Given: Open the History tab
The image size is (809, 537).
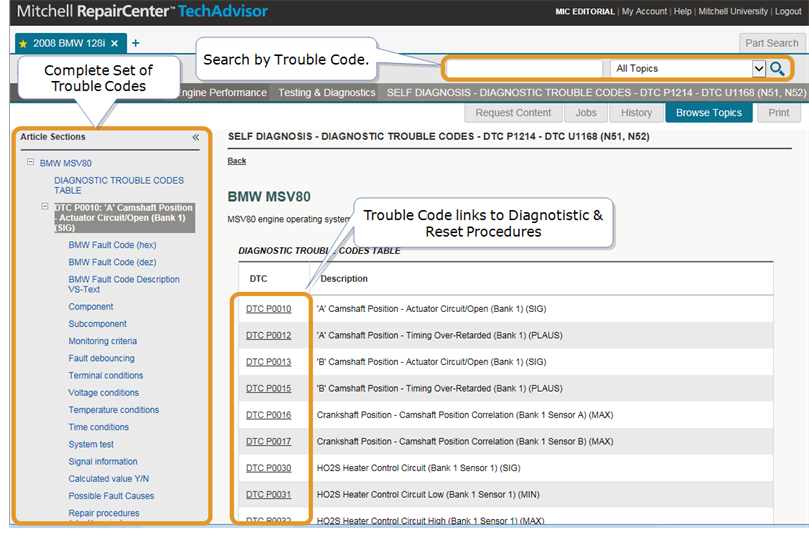Looking at the screenshot, I should coord(636,113).
